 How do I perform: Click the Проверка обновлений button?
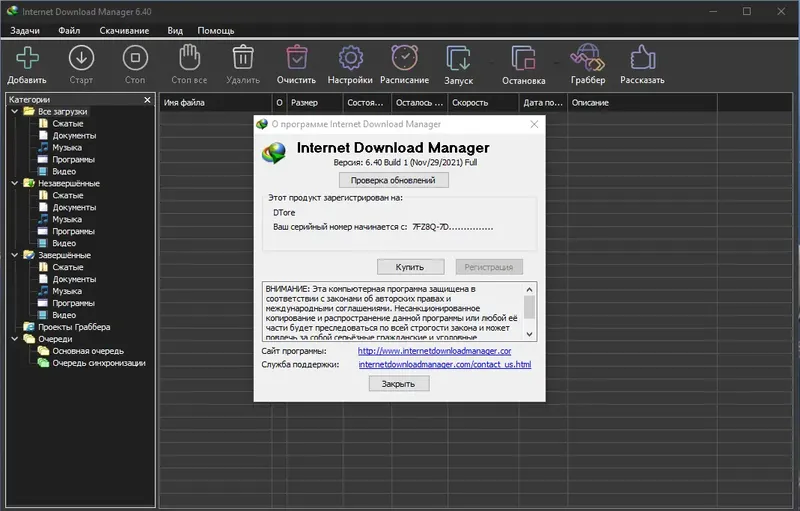pos(393,180)
